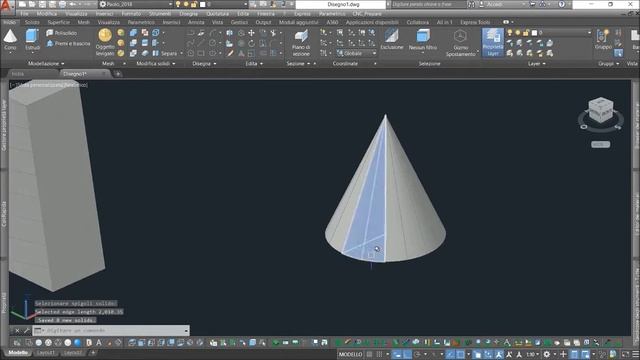Open the Proprietà layer panel
Screen dimensions: 640x360
click(493, 42)
